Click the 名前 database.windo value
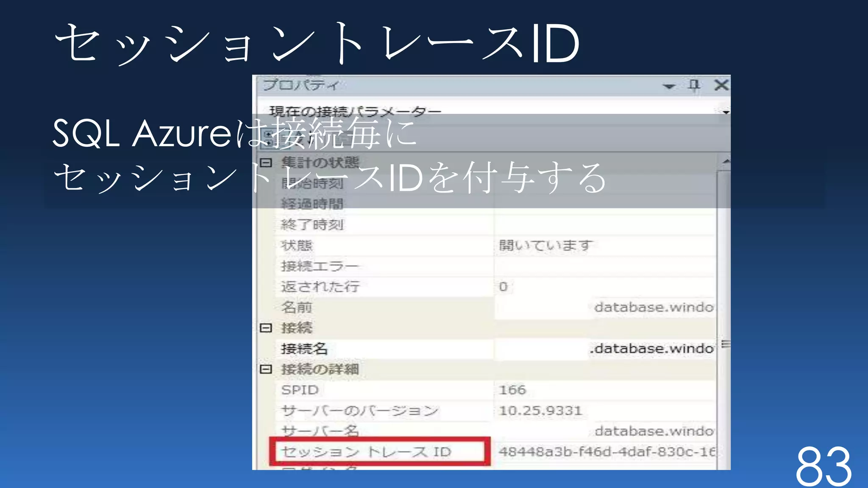868x488 pixels. [x=654, y=307]
